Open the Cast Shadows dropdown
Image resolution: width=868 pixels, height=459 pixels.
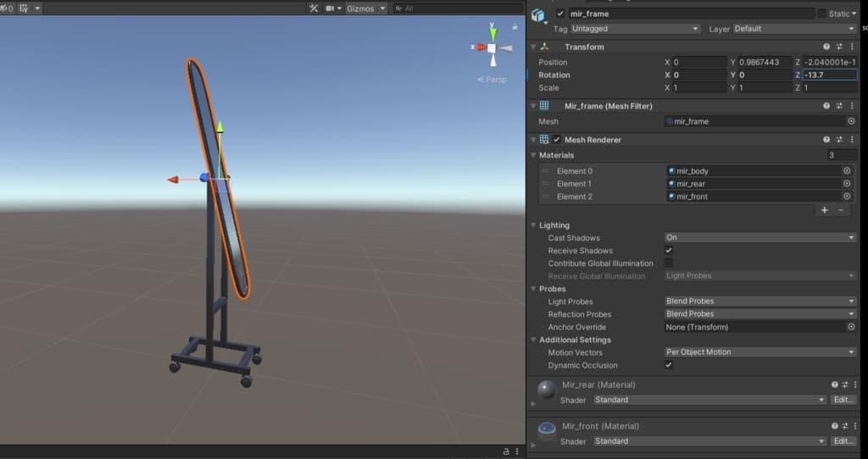tap(760, 238)
